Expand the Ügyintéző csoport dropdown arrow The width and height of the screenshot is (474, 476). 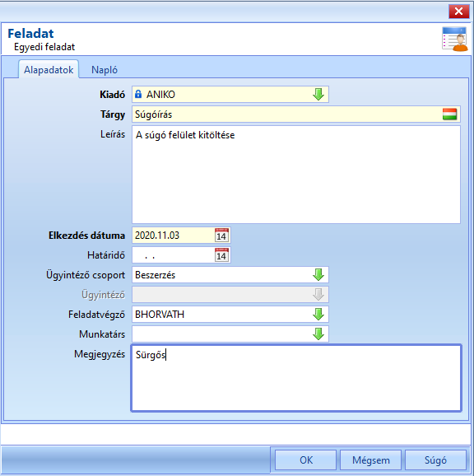tap(318, 275)
